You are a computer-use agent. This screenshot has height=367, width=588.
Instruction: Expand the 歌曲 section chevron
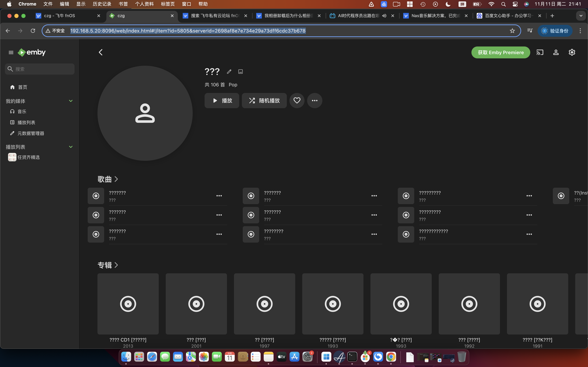116,179
